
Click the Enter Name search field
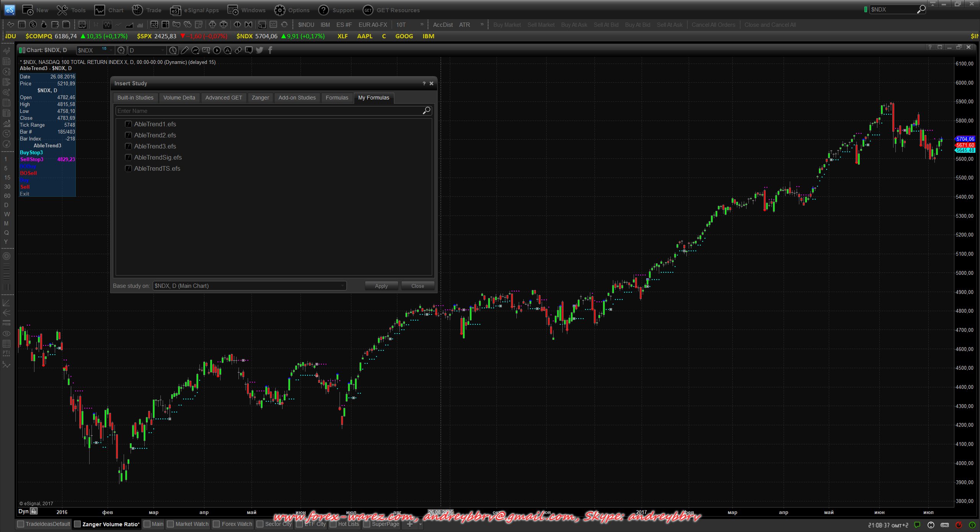coord(268,111)
